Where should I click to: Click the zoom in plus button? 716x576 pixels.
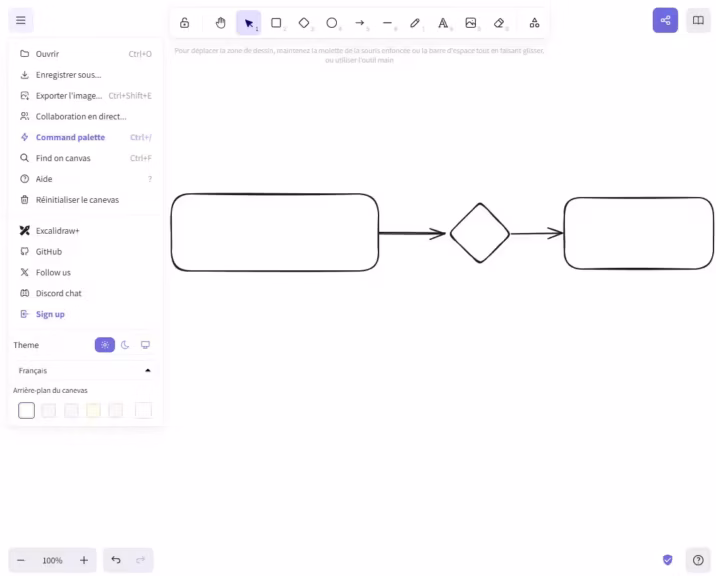click(84, 560)
